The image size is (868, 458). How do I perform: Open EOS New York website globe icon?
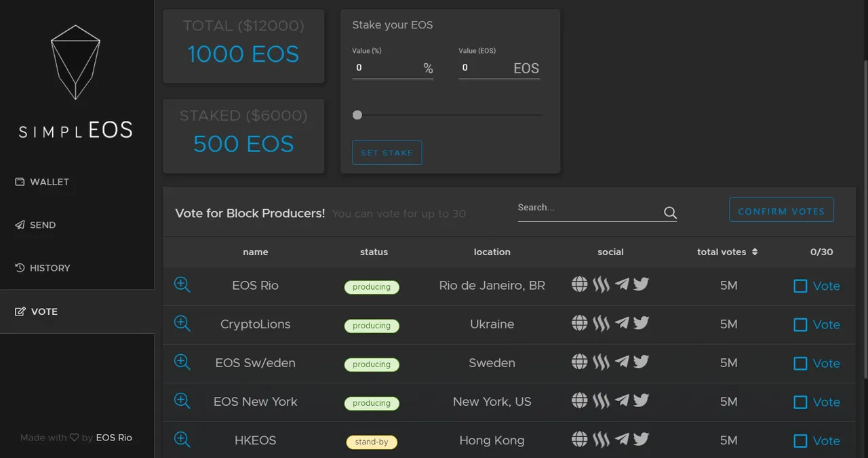click(x=579, y=400)
